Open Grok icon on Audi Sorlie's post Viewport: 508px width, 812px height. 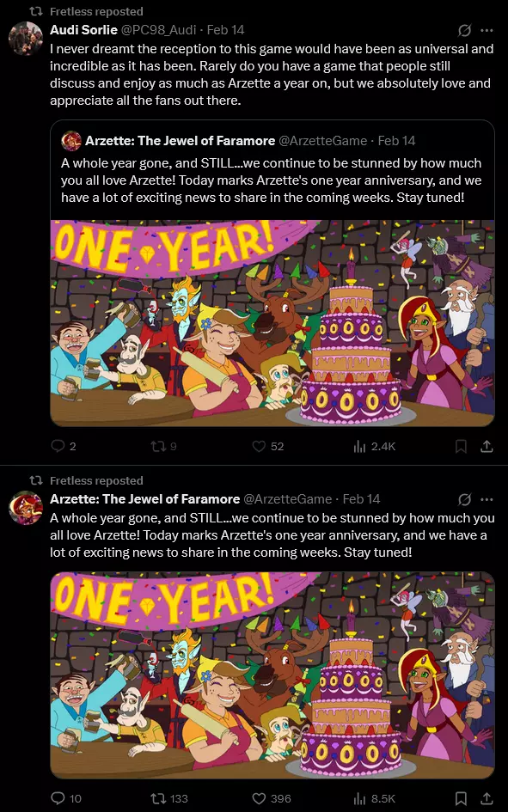464,31
